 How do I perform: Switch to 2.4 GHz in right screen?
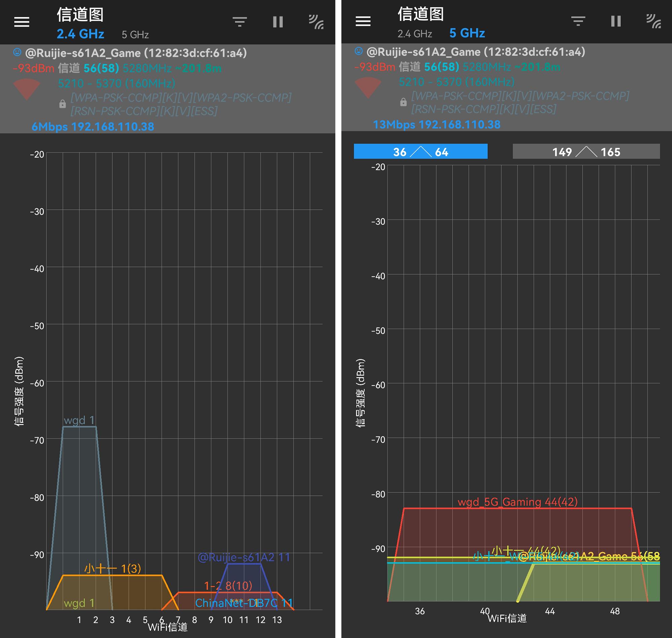414,34
